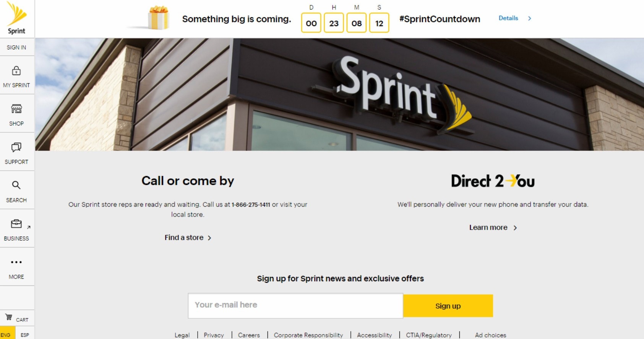Image resolution: width=644 pixels, height=339 pixels.
Task: Expand the More three-dots menu
Action: [x=16, y=262]
